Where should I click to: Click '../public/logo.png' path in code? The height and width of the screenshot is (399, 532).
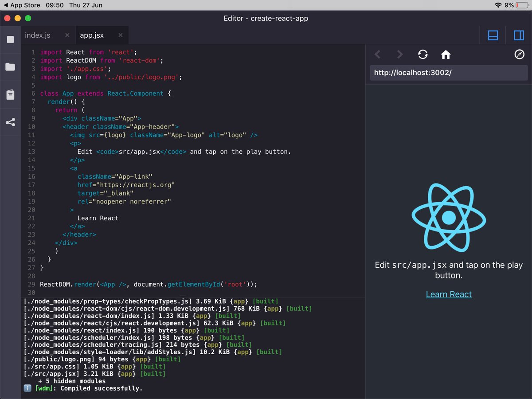pyautogui.click(x=141, y=77)
